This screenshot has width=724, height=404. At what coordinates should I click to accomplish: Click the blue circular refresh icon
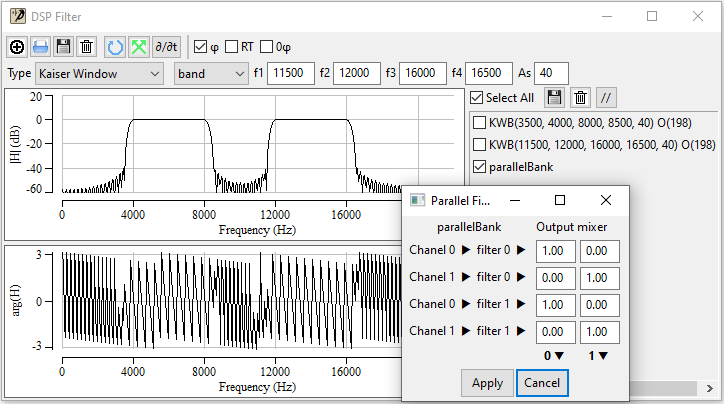pyautogui.click(x=115, y=47)
